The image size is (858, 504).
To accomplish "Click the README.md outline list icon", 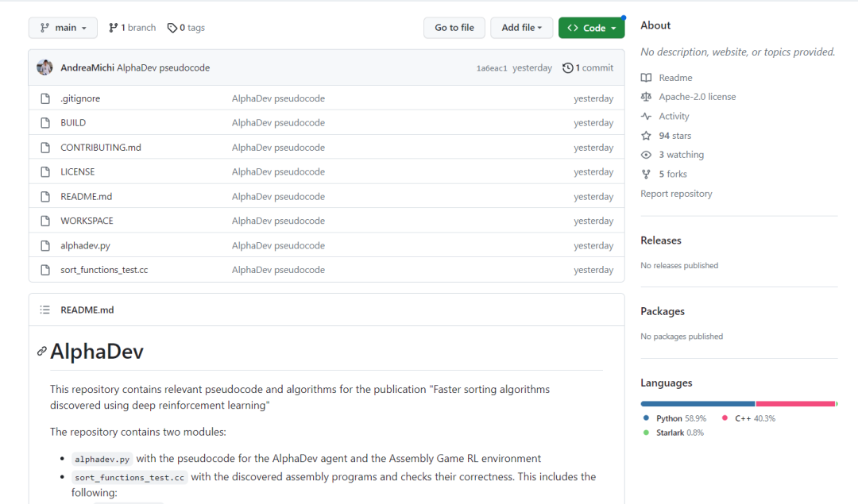I will coord(44,310).
